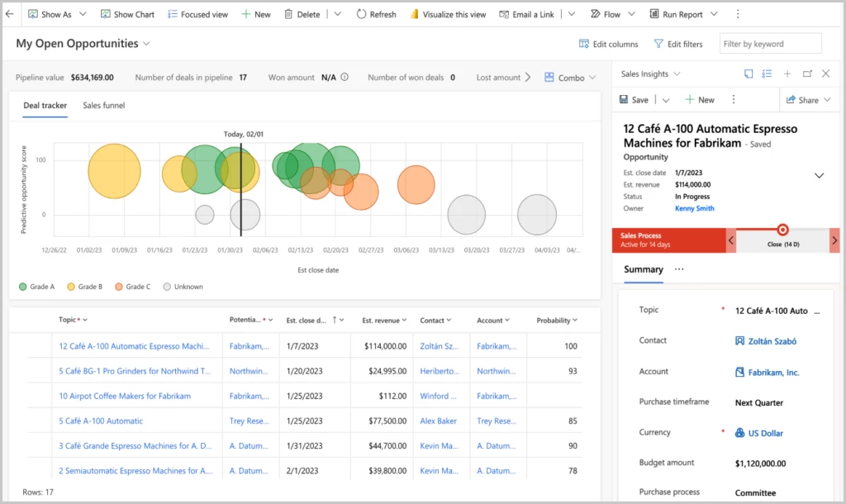846x504 pixels.
Task: Open the Kenny Smith owner link
Action: point(693,207)
